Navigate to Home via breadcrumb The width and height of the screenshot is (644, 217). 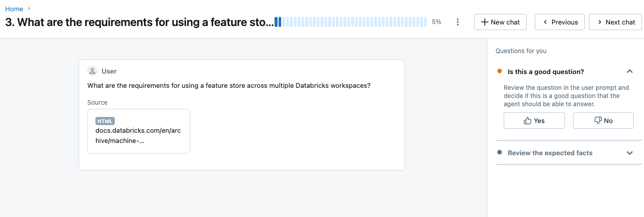click(14, 9)
